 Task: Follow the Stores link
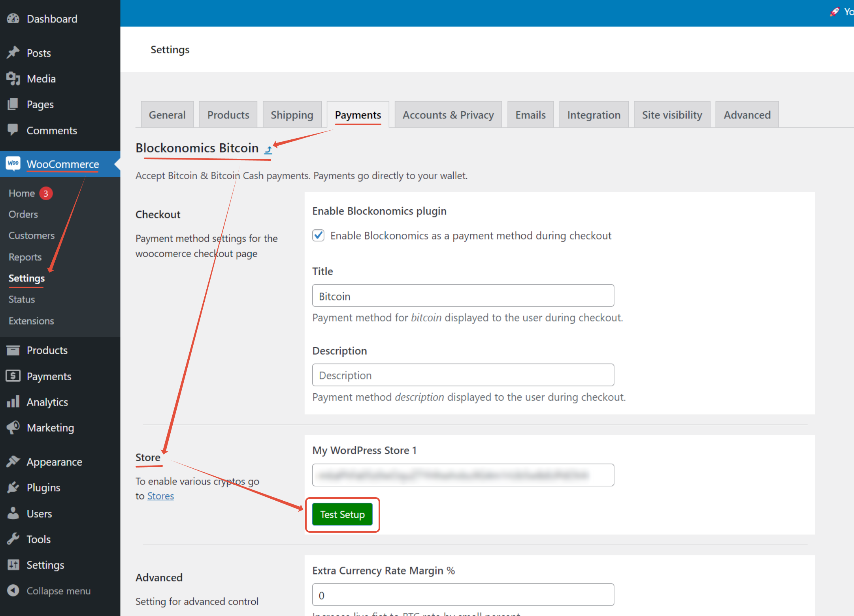(x=160, y=496)
